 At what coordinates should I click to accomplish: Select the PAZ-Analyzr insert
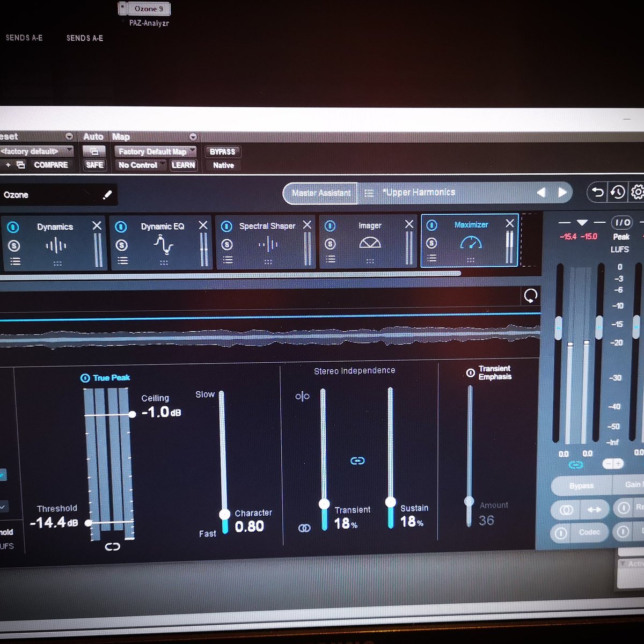pyautogui.click(x=149, y=23)
